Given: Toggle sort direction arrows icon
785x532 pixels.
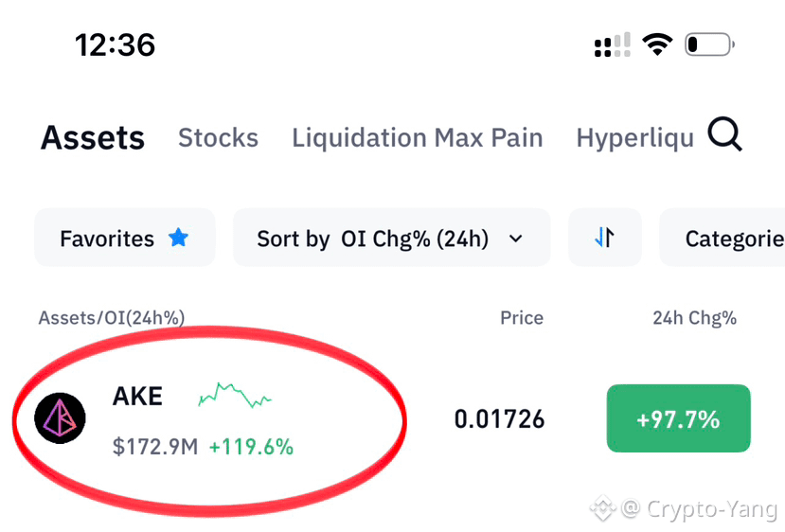Looking at the screenshot, I should (x=604, y=238).
